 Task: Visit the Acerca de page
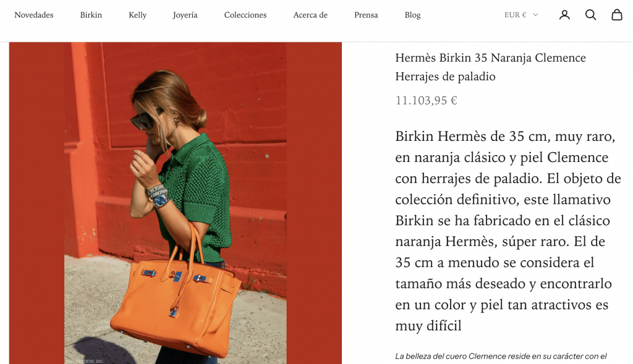point(310,15)
